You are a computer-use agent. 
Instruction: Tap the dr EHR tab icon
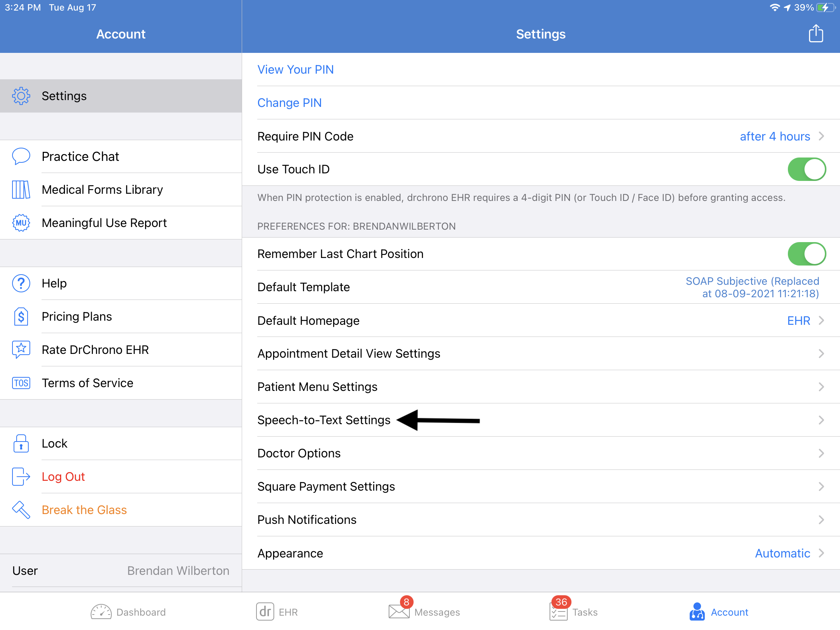[265, 612]
